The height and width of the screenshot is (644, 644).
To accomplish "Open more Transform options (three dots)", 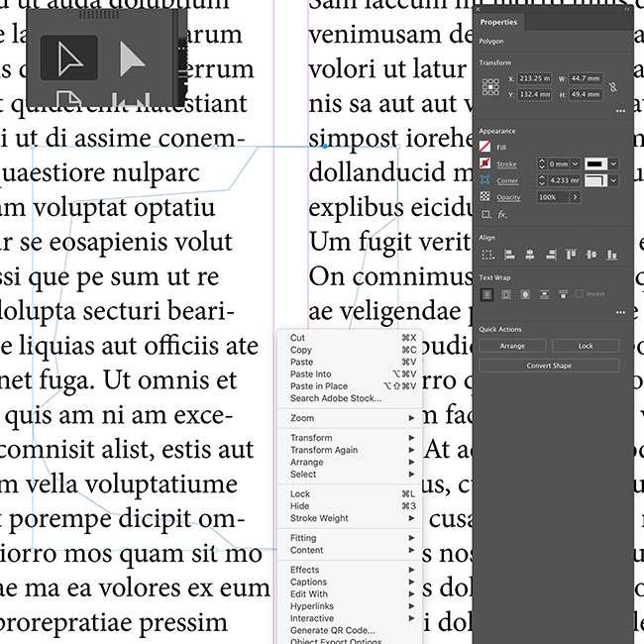I will pos(620,111).
